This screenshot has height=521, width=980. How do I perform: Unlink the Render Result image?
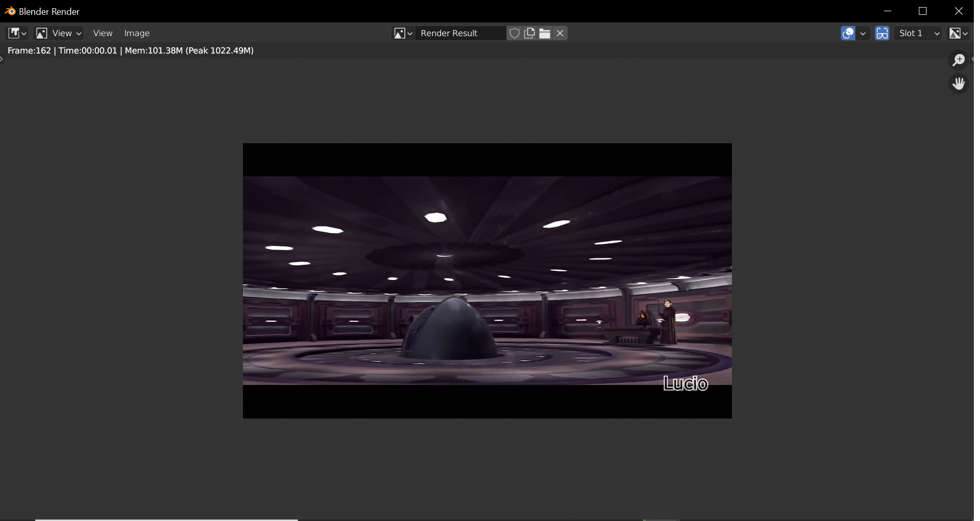pos(560,33)
